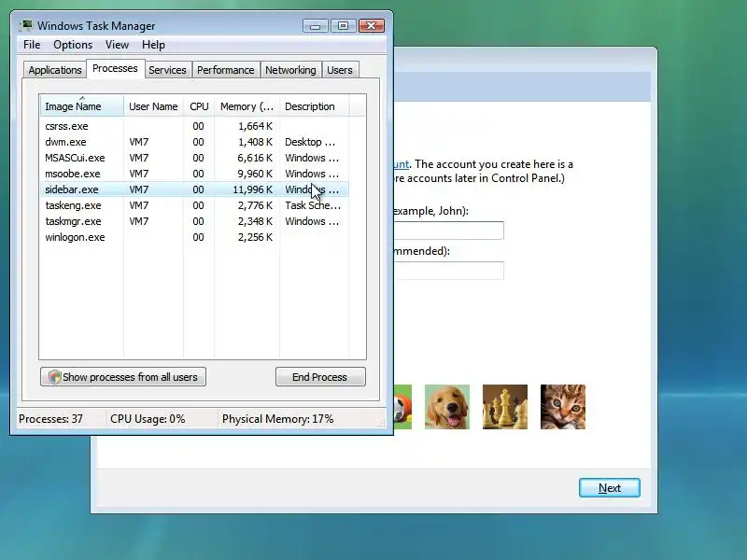Open the Options menu

pyautogui.click(x=73, y=45)
